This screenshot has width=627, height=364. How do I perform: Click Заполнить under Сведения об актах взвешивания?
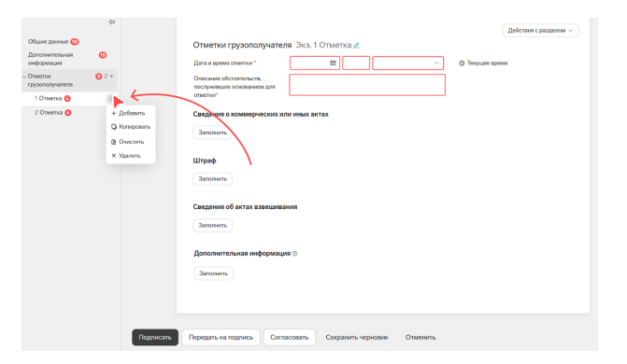(212, 225)
